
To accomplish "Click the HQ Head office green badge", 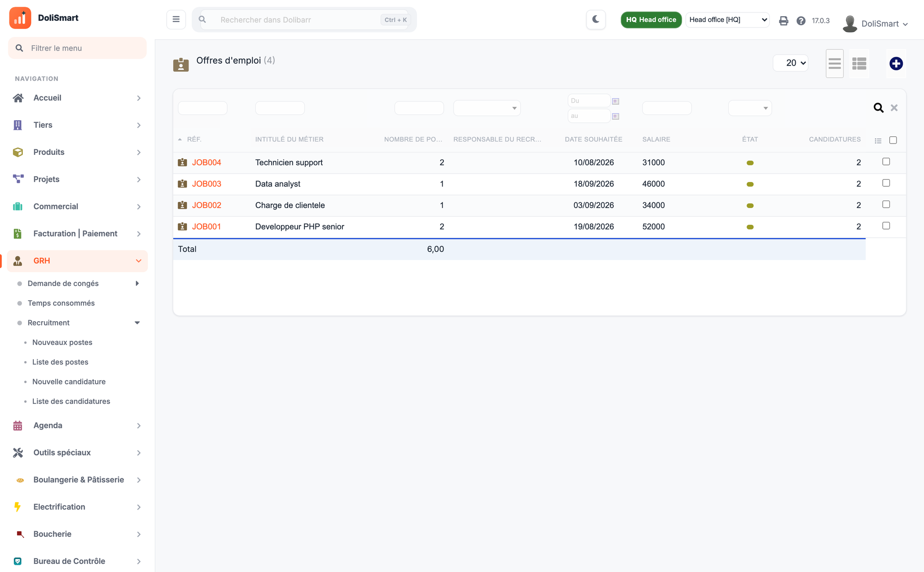I will pos(651,19).
